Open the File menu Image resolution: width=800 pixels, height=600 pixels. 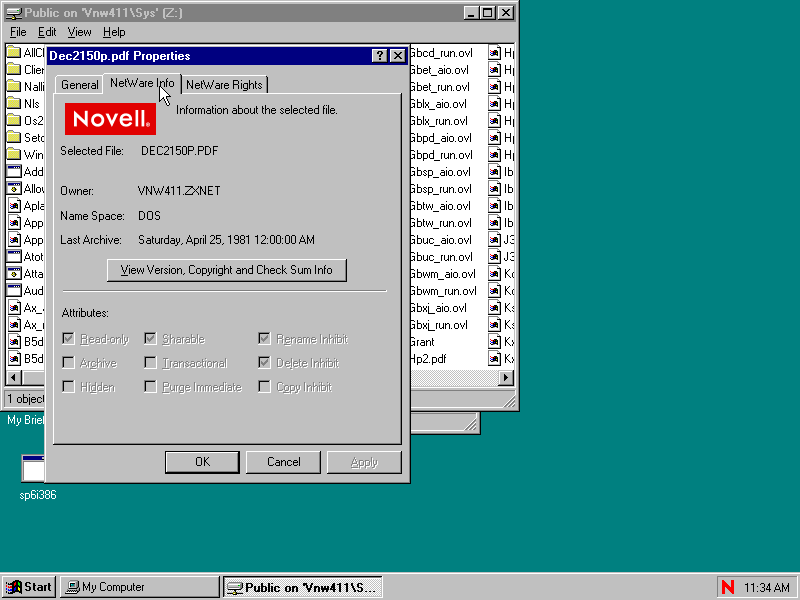(18, 32)
